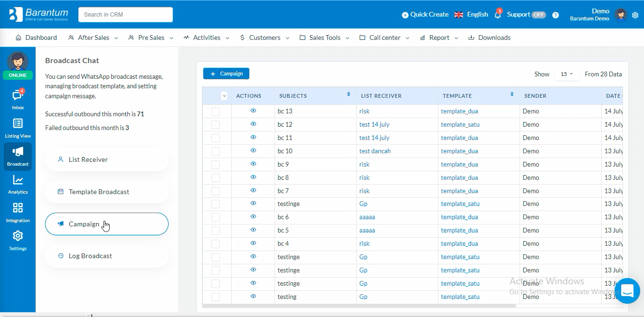View details of campaign bc 10
This screenshot has height=317, width=644.
253,150
